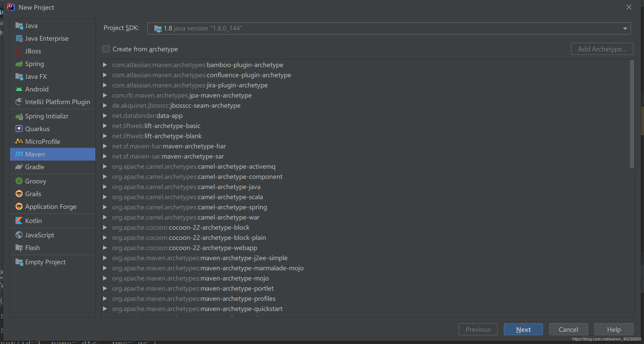Select the Android project type icon
Image resolution: width=644 pixels, height=344 pixels.
point(19,89)
